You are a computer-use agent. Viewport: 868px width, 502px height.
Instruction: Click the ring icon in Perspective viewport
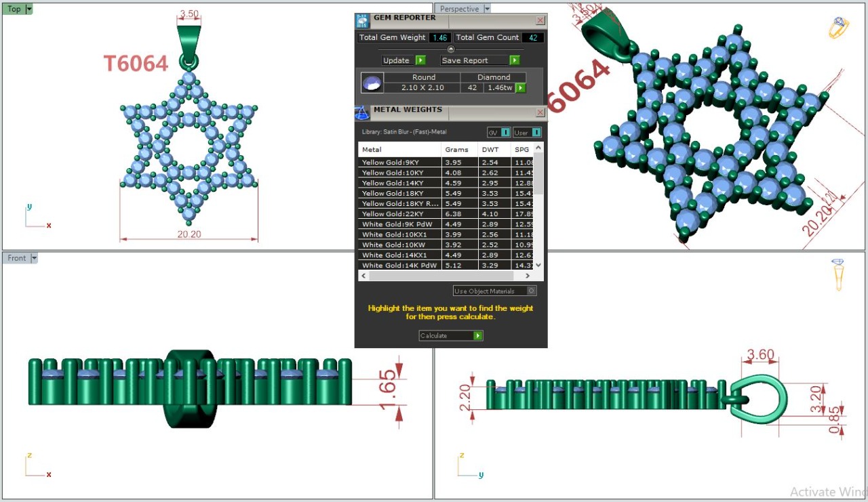click(x=839, y=28)
